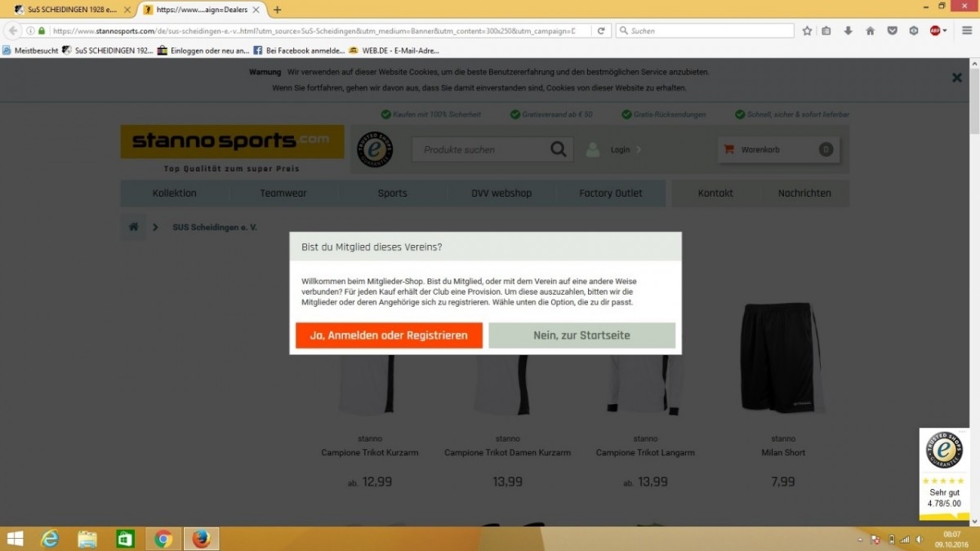Click the SUS Scheidingen e. V. breadcrumb
980x551 pixels.
[x=215, y=228]
